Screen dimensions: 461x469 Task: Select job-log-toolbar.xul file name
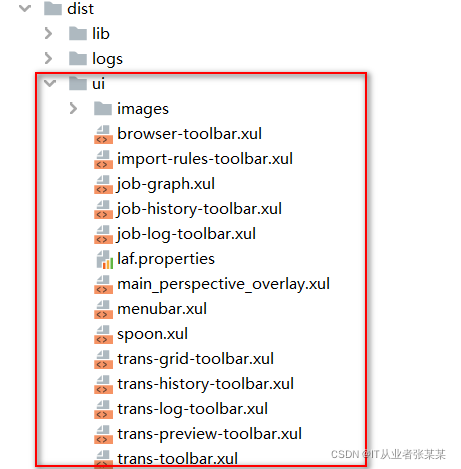186,234
